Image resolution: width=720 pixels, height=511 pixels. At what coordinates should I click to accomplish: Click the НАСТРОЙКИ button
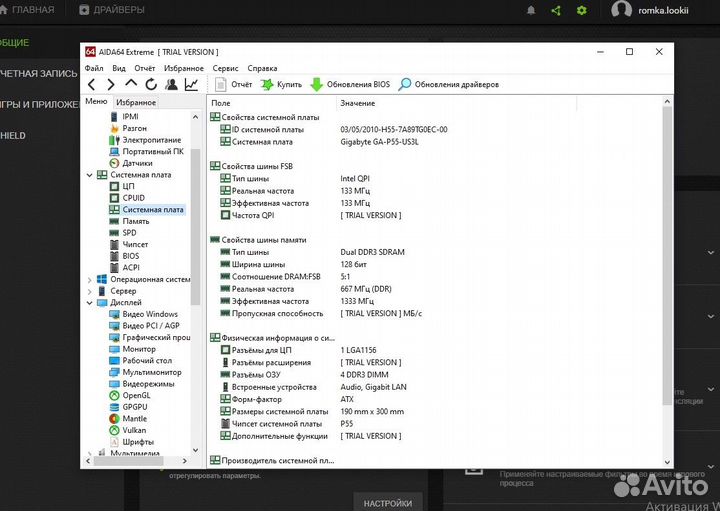point(387,503)
